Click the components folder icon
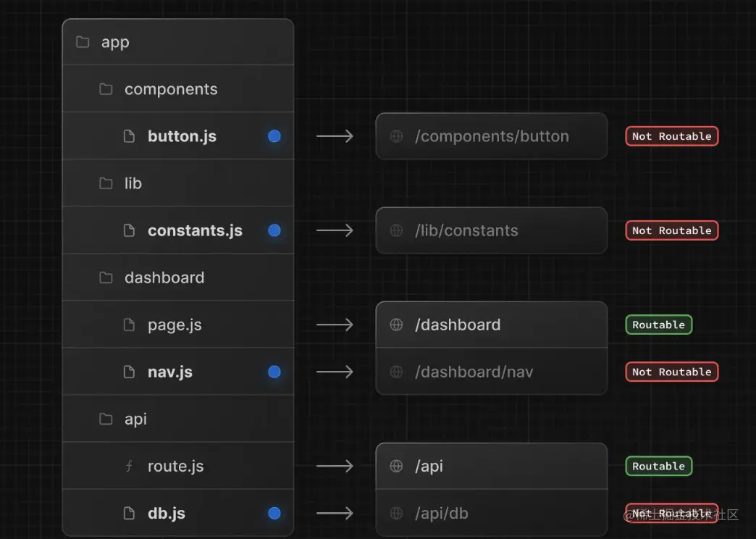 [106, 89]
